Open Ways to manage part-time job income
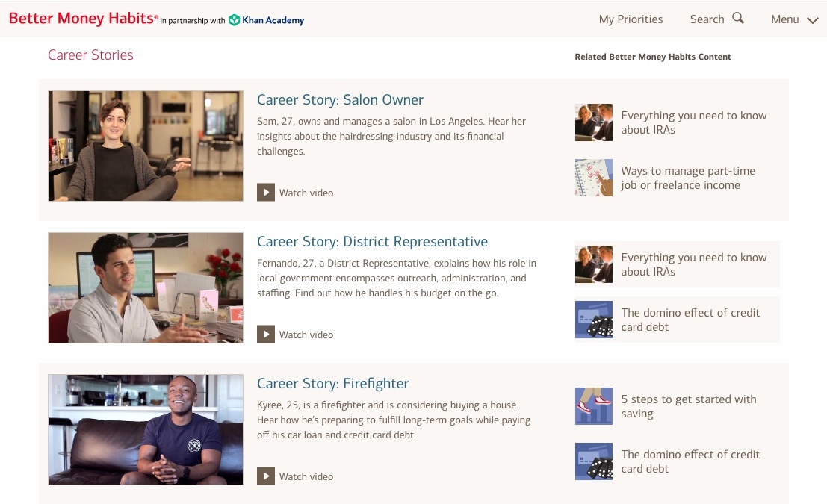827x504 pixels. coord(687,178)
